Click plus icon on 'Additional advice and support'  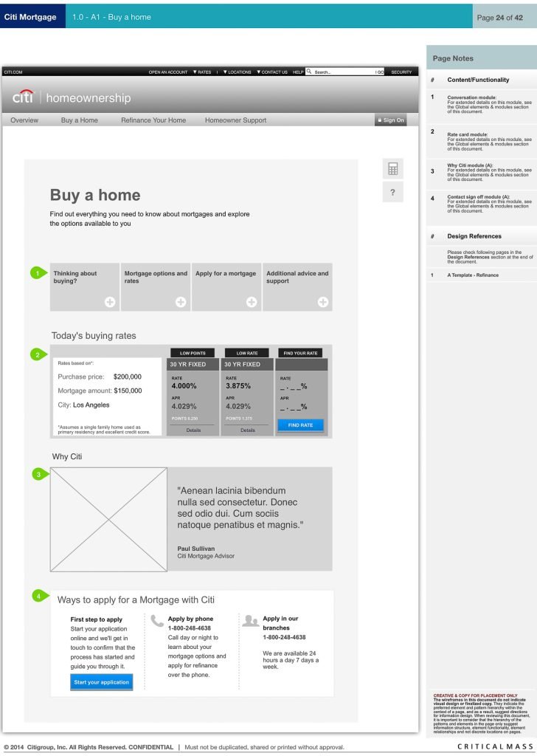click(x=322, y=302)
